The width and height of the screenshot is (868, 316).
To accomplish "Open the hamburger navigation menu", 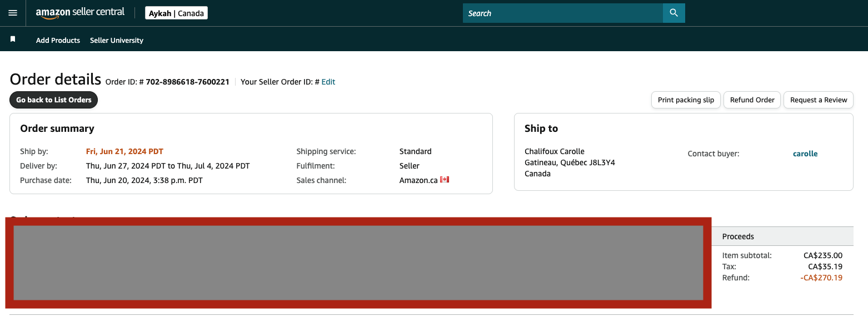I will pyautogui.click(x=13, y=13).
